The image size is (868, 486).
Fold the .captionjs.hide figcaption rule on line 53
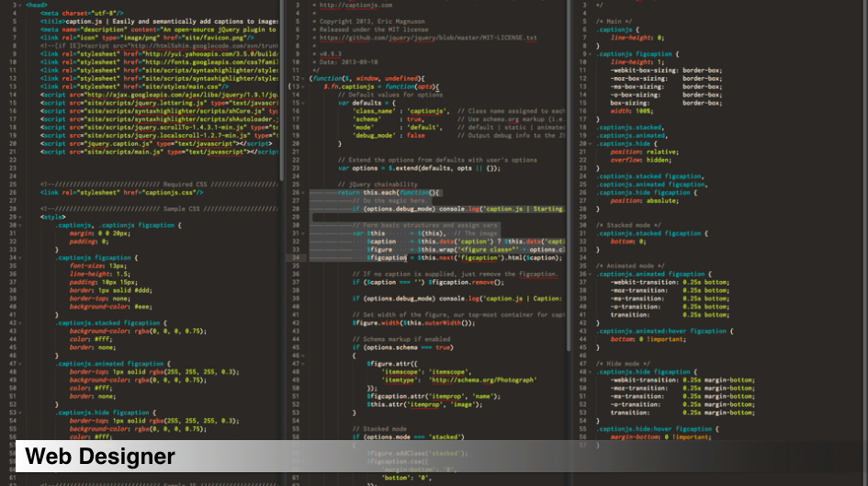[x=20, y=413]
